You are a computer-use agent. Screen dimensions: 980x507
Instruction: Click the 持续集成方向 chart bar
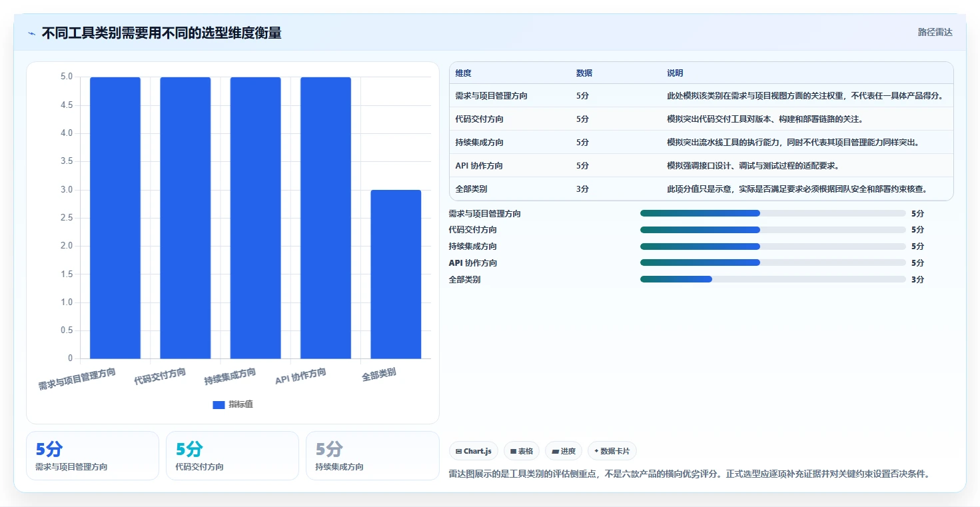(255, 218)
